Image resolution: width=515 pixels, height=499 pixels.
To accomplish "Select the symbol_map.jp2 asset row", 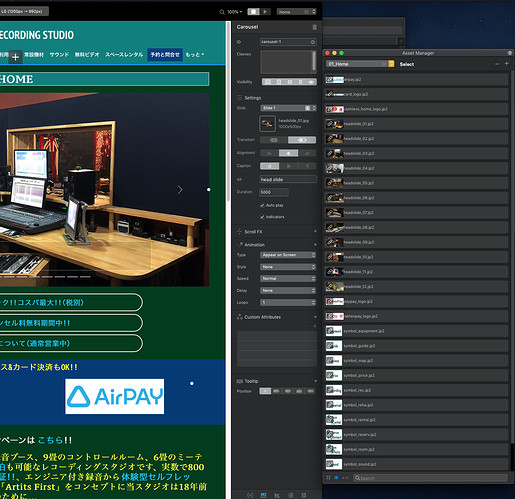I will [x=417, y=361].
